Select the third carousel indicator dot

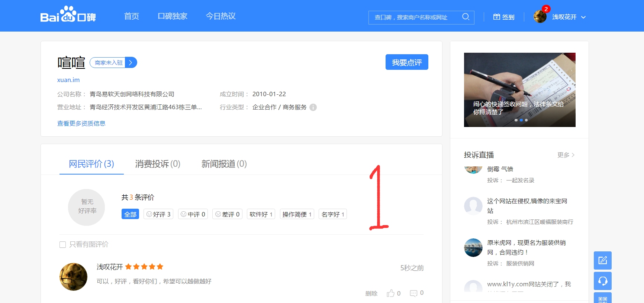(x=526, y=120)
